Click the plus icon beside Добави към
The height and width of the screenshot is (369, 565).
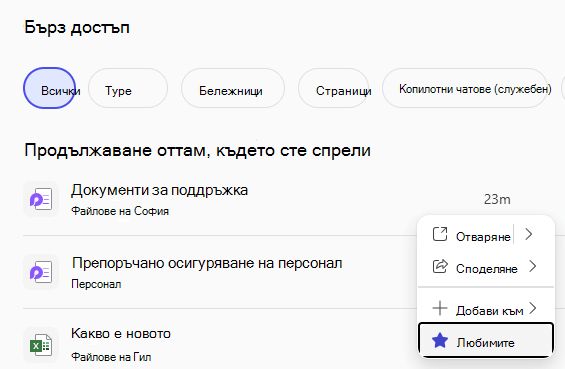[x=440, y=308]
